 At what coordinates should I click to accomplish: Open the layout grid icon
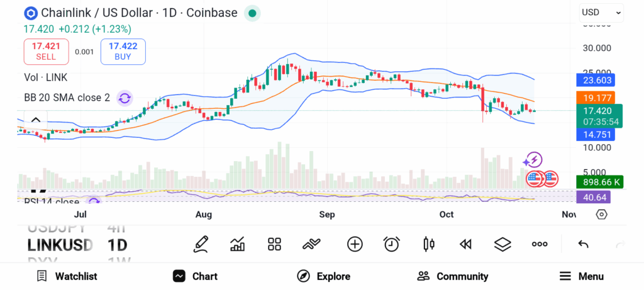(x=274, y=244)
